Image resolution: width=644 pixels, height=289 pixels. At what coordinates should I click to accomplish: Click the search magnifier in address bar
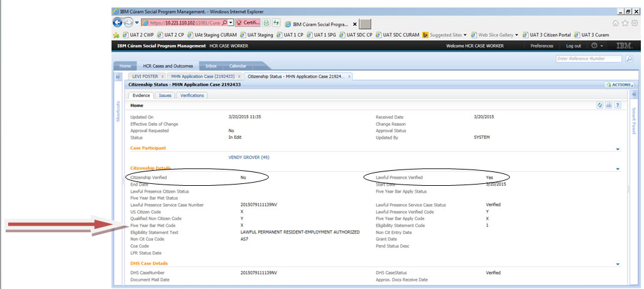(x=225, y=23)
